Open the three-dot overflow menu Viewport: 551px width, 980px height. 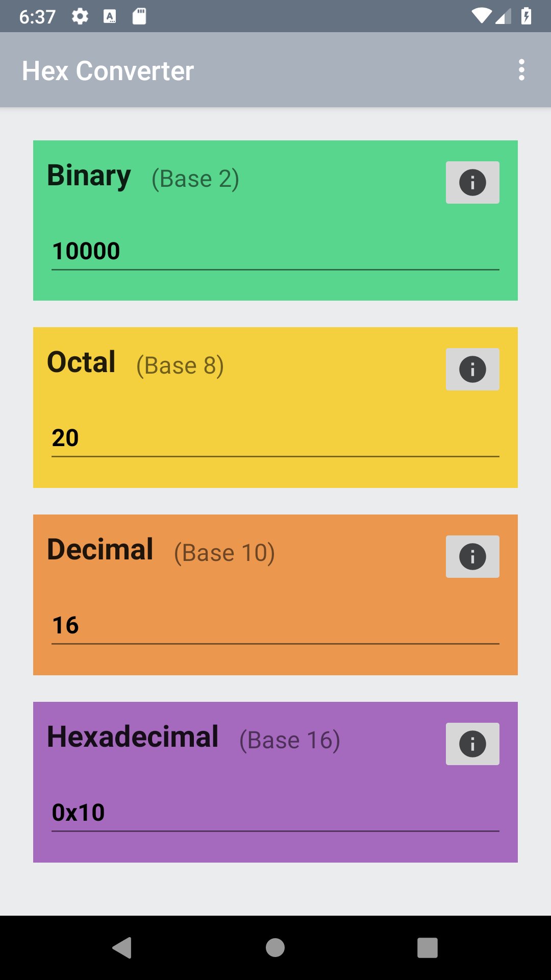(x=521, y=70)
